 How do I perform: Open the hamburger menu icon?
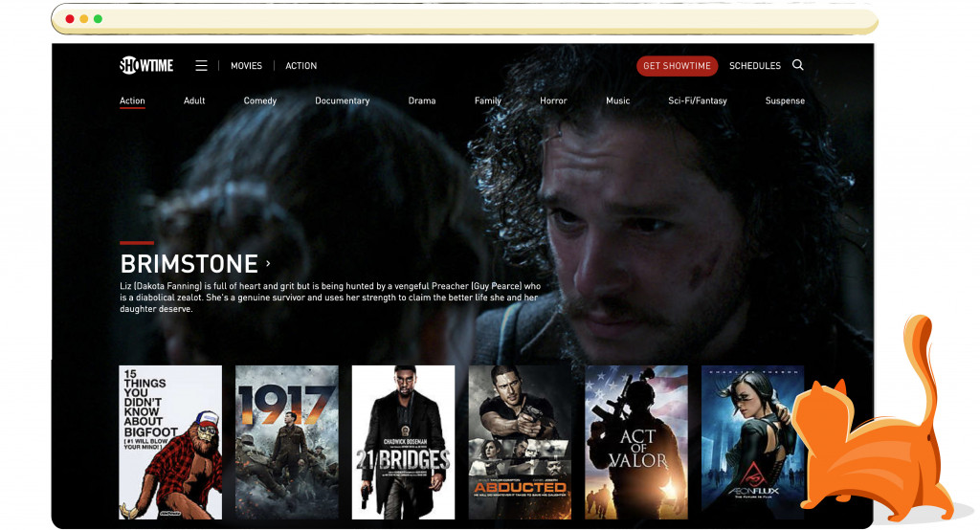pyautogui.click(x=201, y=66)
